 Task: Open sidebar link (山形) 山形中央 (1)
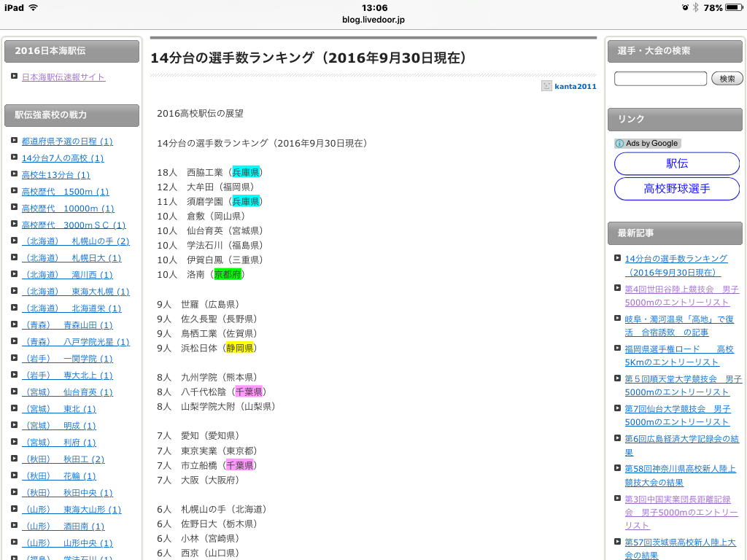click(x=67, y=542)
